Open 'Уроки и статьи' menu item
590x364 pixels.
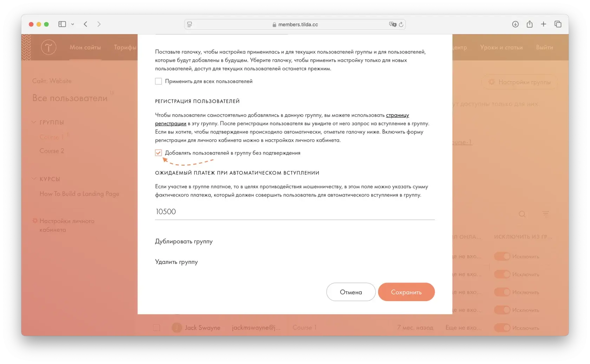[x=501, y=47]
